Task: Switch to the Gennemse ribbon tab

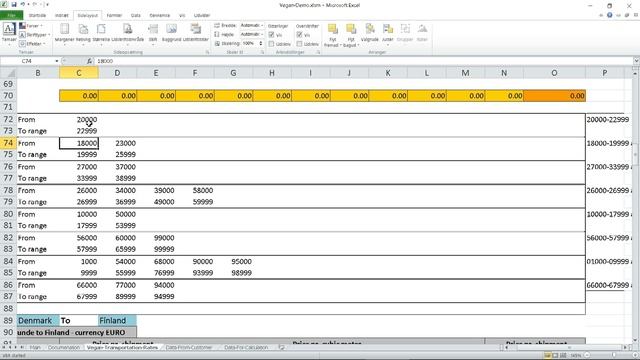Action: click(x=160, y=16)
